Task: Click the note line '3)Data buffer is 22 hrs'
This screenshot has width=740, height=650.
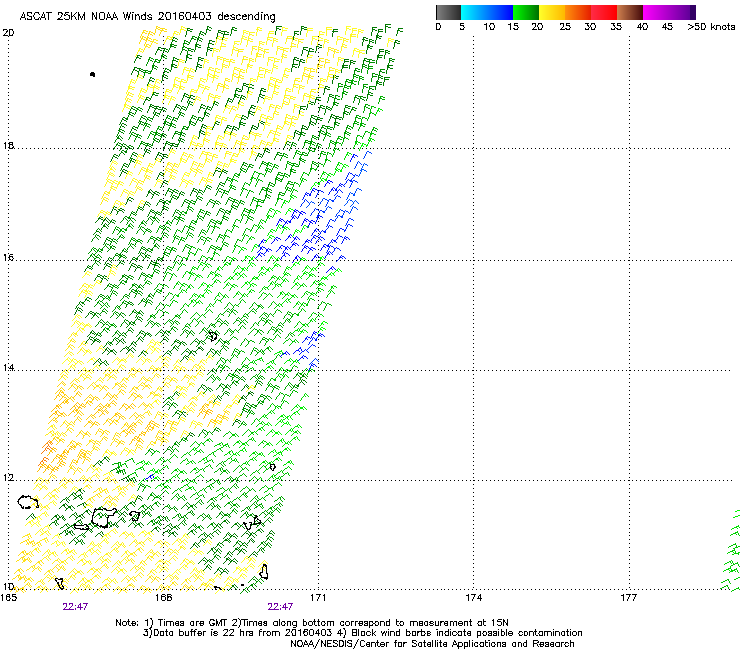Action: coord(362,633)
